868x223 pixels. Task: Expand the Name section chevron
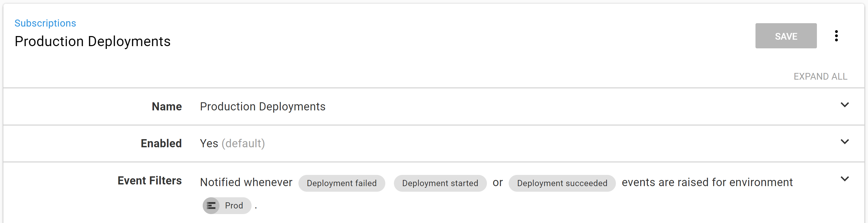point(845,105)
